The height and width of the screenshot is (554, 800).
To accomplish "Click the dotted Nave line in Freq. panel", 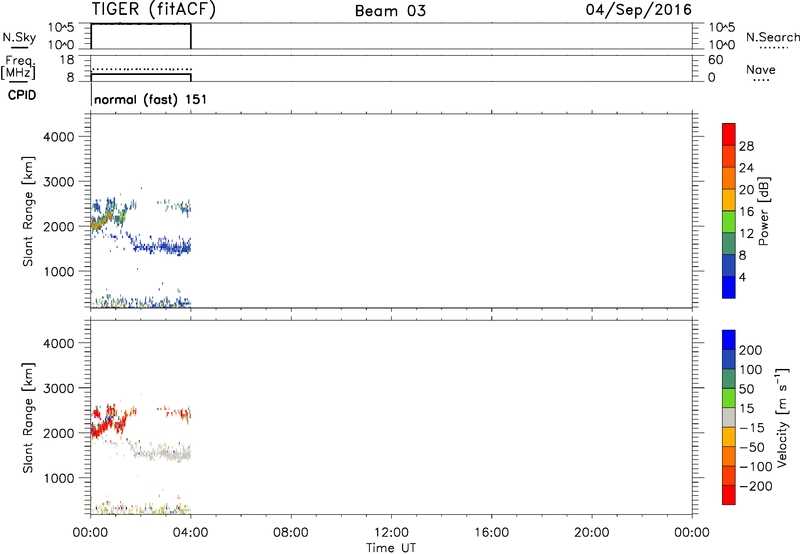I will point(141,69).
